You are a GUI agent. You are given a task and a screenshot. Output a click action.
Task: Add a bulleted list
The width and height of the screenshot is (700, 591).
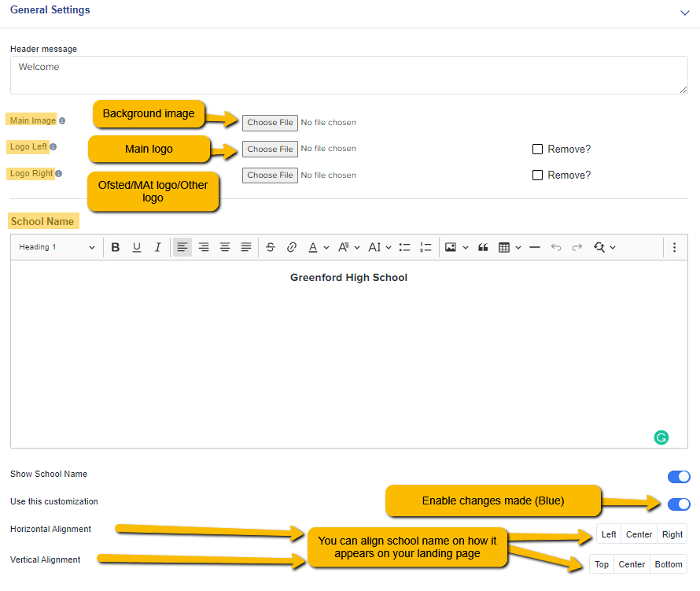pos(404,247)
